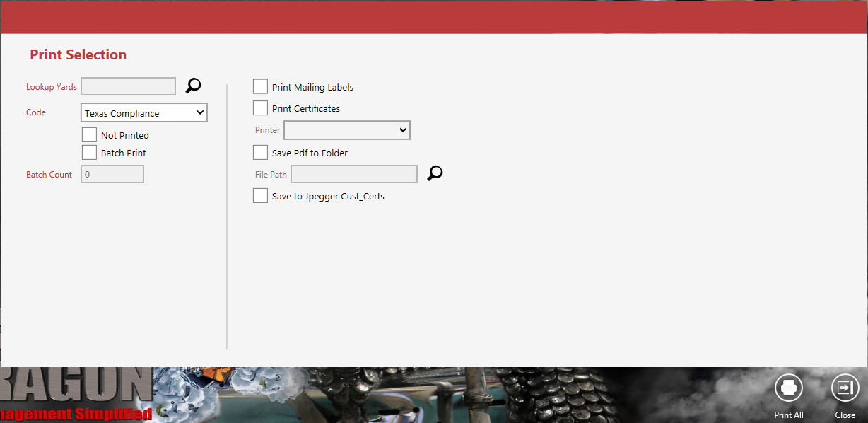Image resolution: width=868 pixels, height=423 pixels.
Task: Focus the Batch Count input field
Action: coord(112,174)
